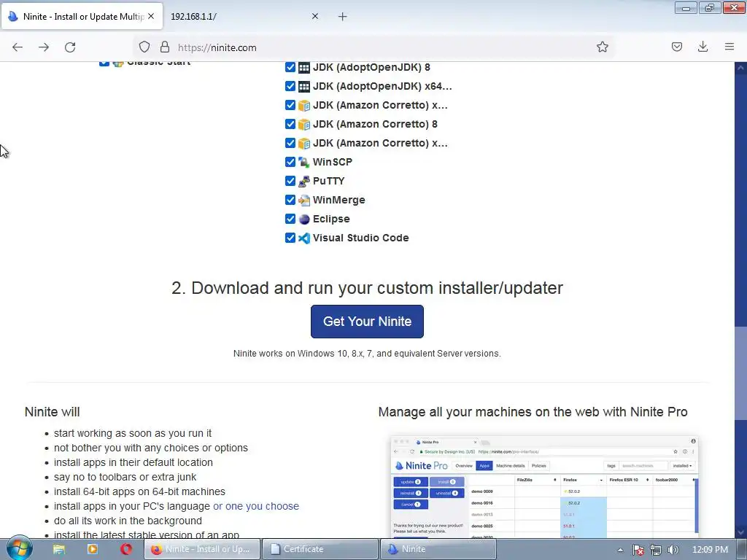Click the JDK (Amazon Corretto) 8 box icon
The height and width of the screenshot is (560, 747).
(x=304, y=124)
